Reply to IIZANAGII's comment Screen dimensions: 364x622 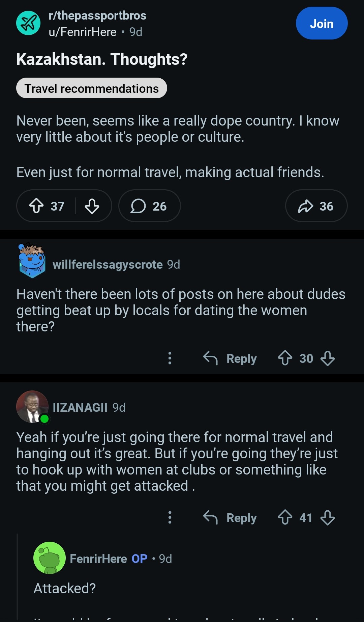(230, 517)
